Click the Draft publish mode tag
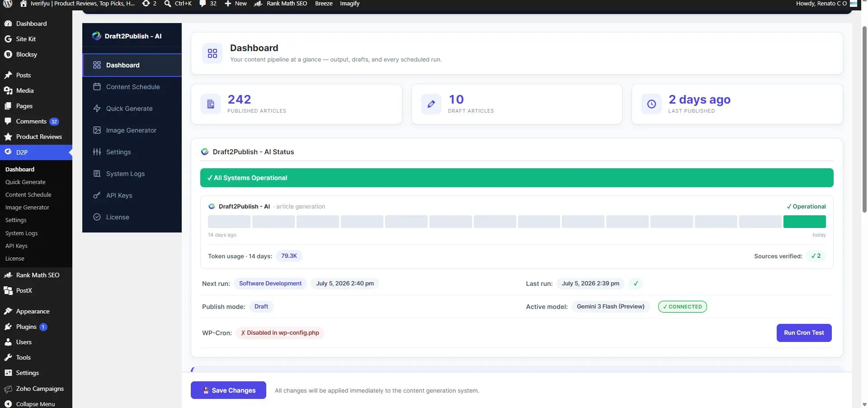Viewport: 868px width, 408px height. click(261, 307)
